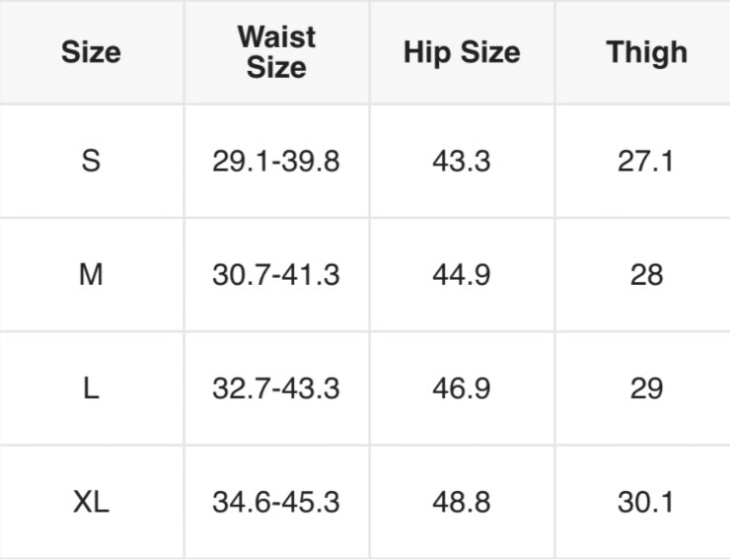Click waist range 30.7-41.3 cell
The image size is (730, 560).
tap(276, 275)
